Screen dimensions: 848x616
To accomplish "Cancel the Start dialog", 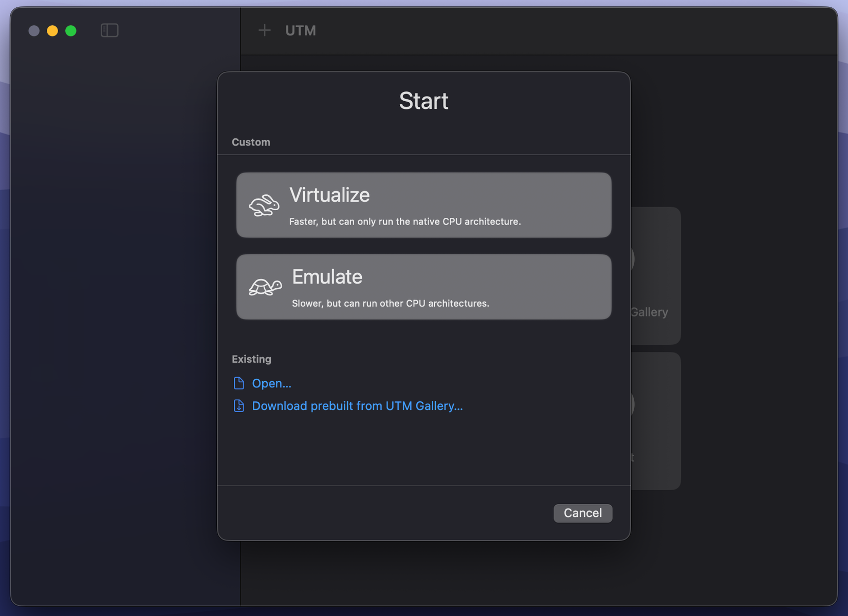I will tap(582, 513).
